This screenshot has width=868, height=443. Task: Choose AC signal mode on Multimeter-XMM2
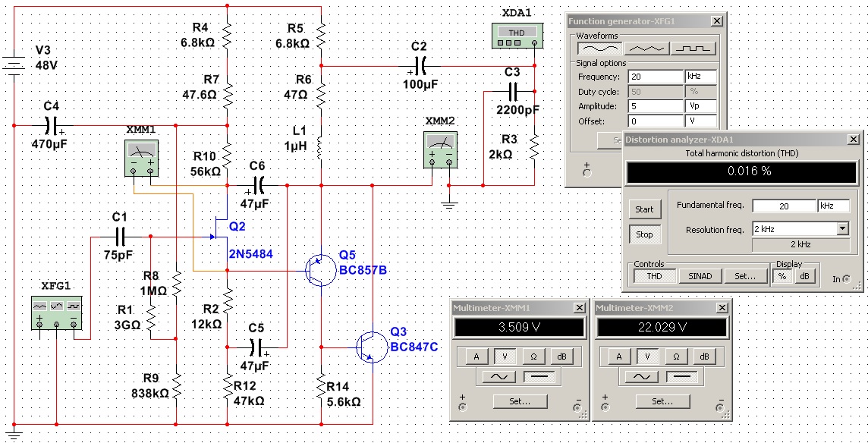[x=642, y=377]
